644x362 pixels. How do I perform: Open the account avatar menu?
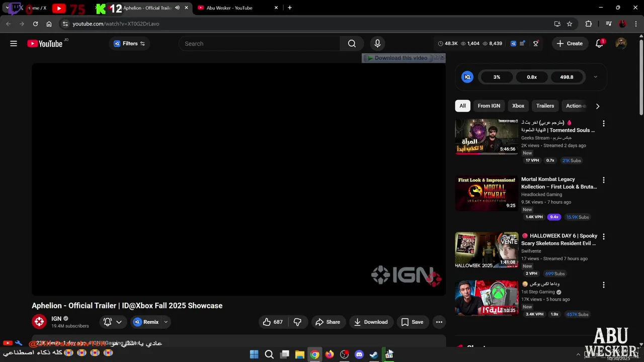click(621, 44)
